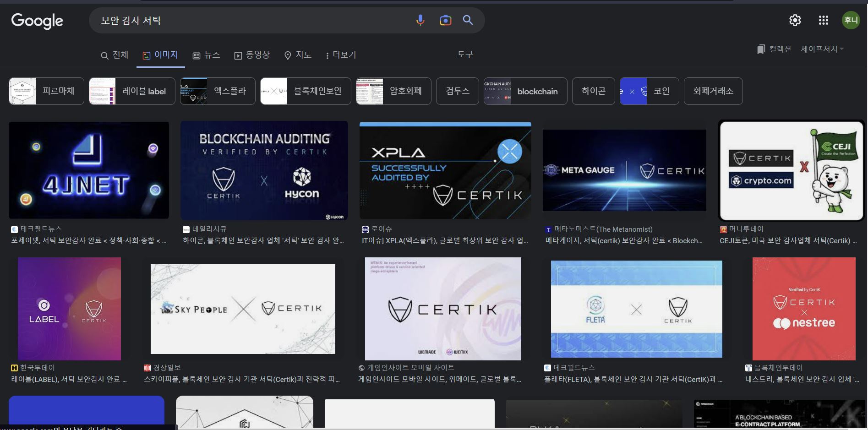
Task: Switch to the 전체 tab
Action: click(x=115, y=55)
